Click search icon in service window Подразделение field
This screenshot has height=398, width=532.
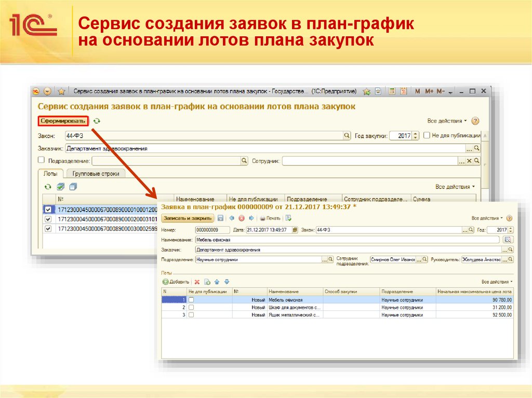pyautogui.click(x=244, y=161)
